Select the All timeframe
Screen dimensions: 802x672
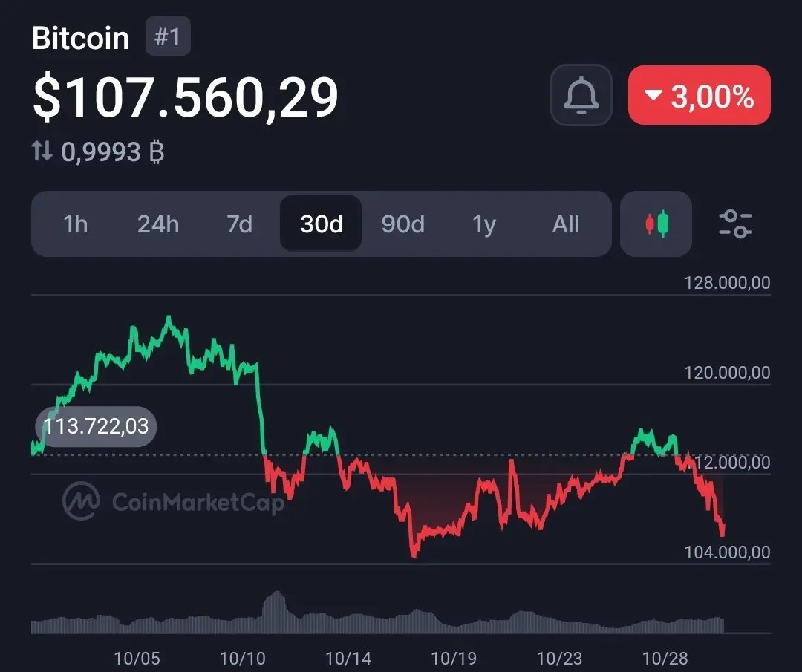point(566,224)
